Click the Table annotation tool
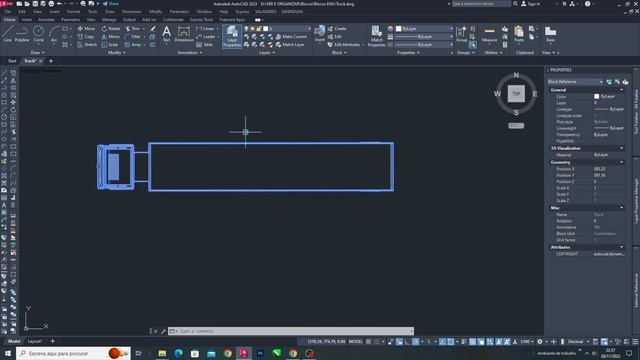 point(204,44)
